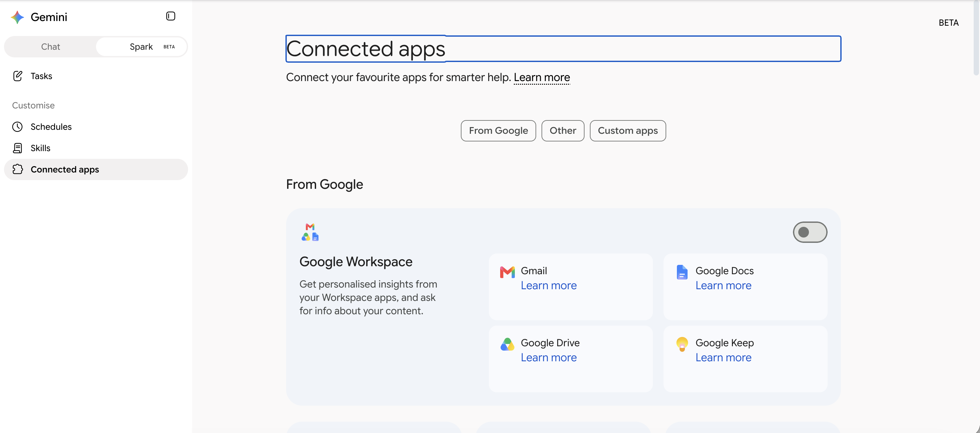
Task: Click the Skills document icon
Action: [x=17, y=148]
